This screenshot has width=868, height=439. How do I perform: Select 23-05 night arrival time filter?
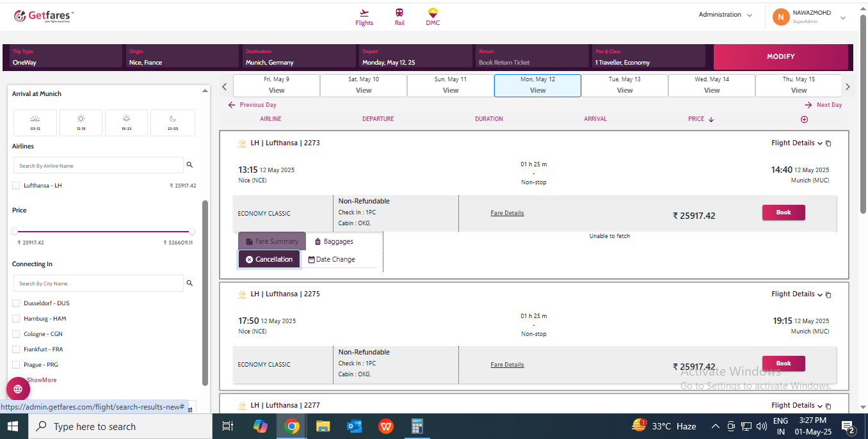click(172, 122)
